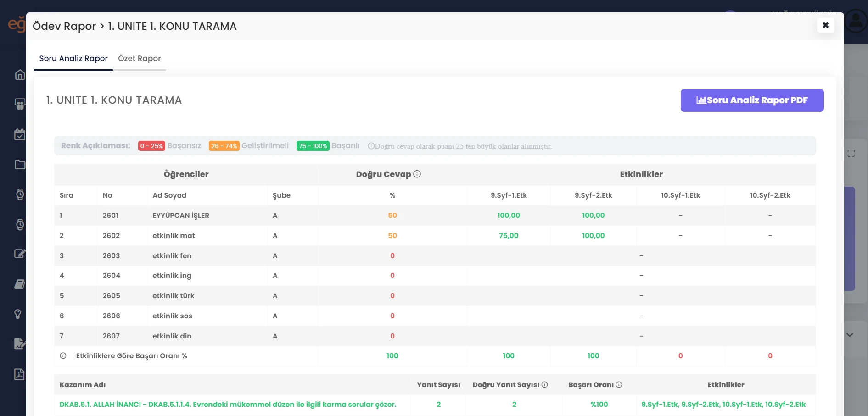Open the document-with-pen sidebar icon
Viewport: 868px width, 416px height.
[20, 344]
